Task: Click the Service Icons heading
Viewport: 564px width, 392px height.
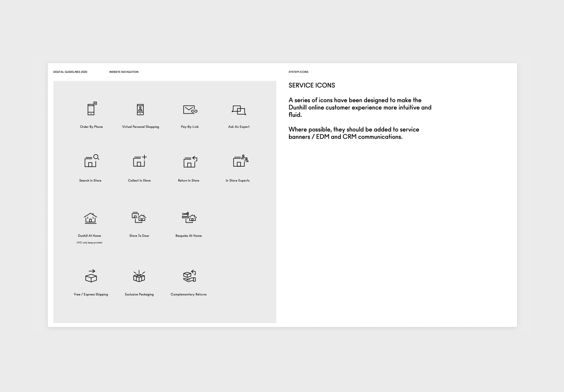Action: (x=312, y=85)
